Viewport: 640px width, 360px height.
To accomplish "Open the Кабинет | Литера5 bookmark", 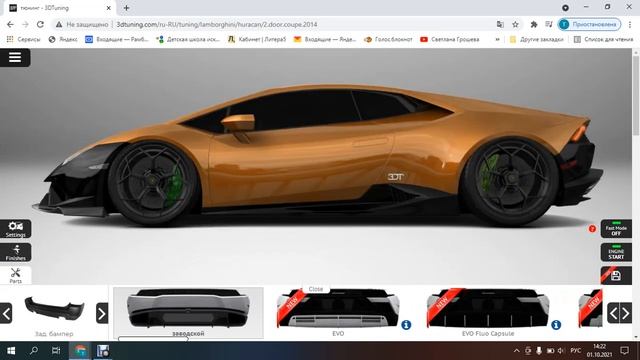I will (257, 40).
